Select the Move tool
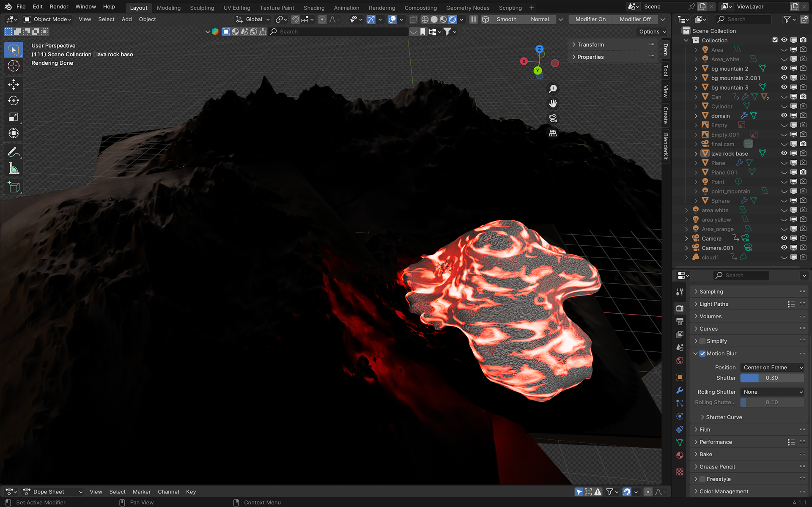Screen dimensions: 812x507 click(x=14, y=85)
